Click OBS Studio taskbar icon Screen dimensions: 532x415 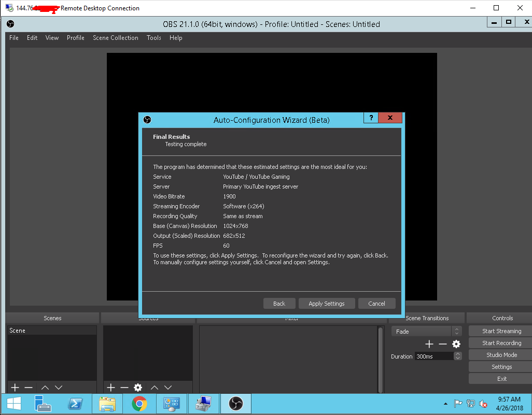236,404
